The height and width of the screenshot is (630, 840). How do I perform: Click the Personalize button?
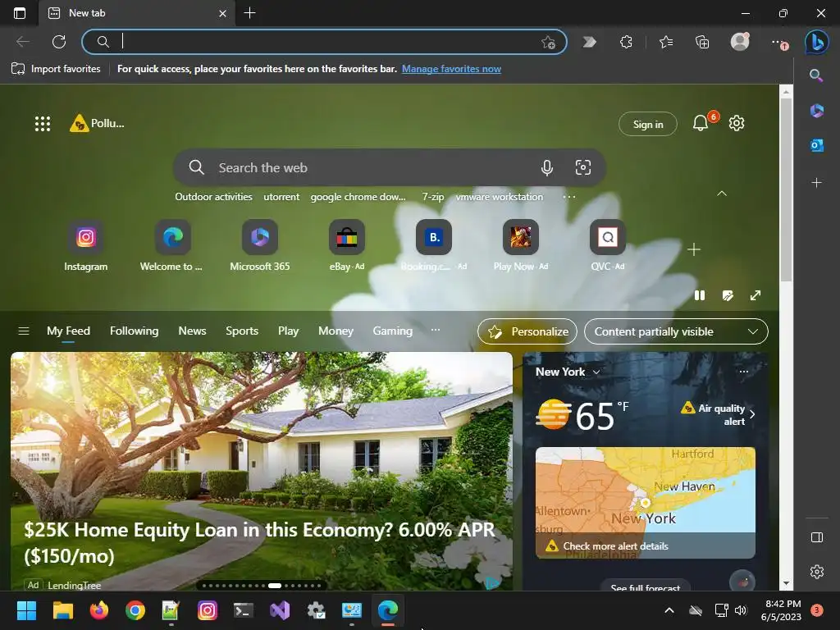[527, 331]
